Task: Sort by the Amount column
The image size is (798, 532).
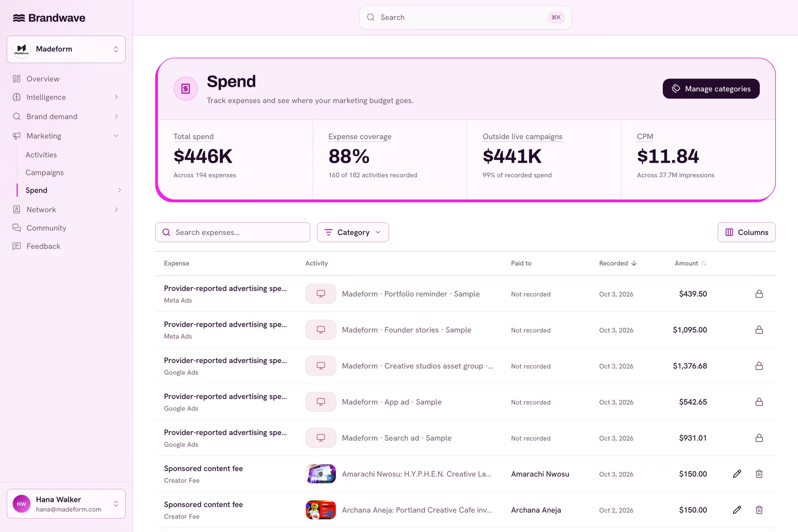Action: pos(691,263)
